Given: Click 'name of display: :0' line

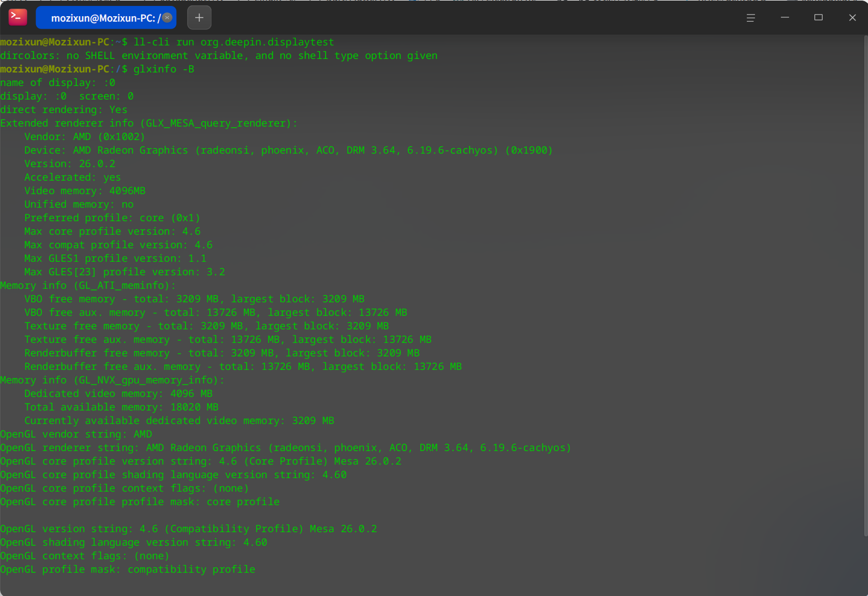Looking at the screenshot, I should pos(58,83).
